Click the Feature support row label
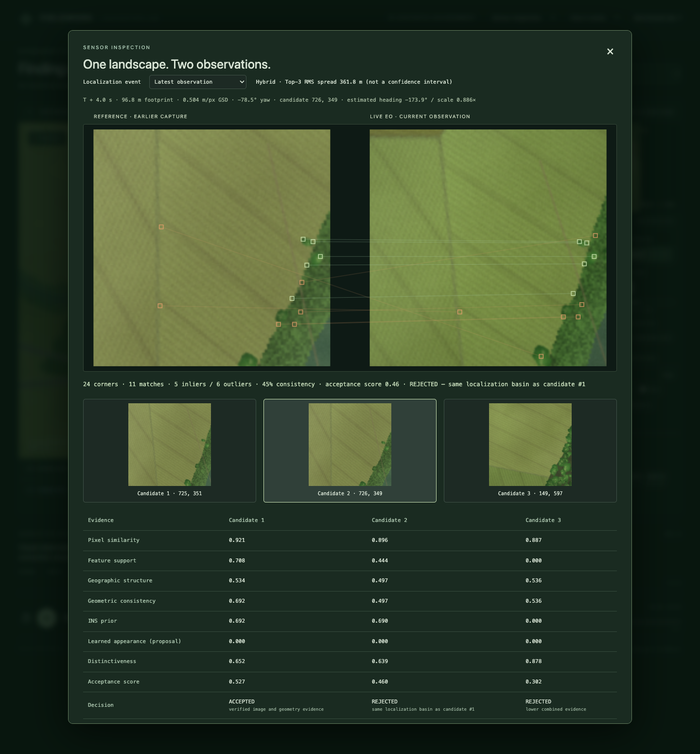This screenshot has width=700, height=754. coord(112,560)
